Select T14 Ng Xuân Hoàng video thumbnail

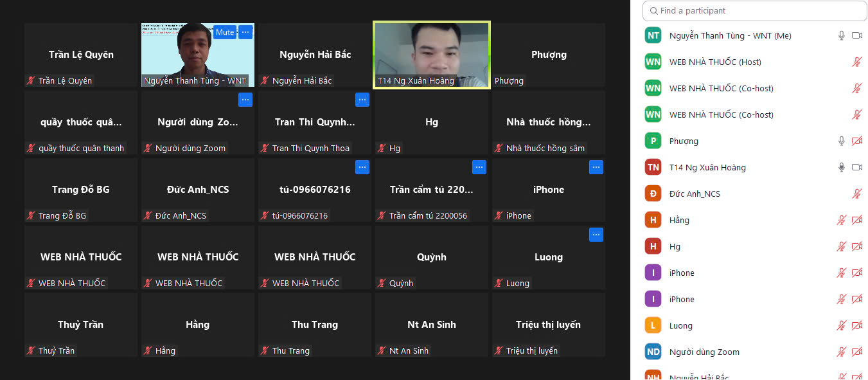432,55
